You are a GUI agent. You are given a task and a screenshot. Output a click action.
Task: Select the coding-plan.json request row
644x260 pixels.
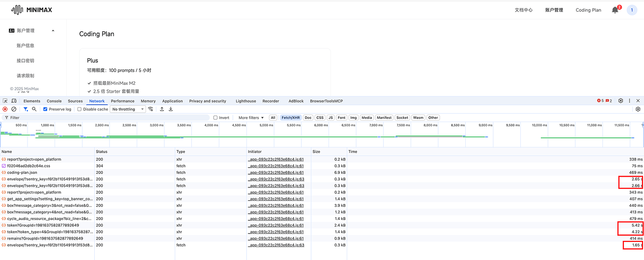point(322,172)
